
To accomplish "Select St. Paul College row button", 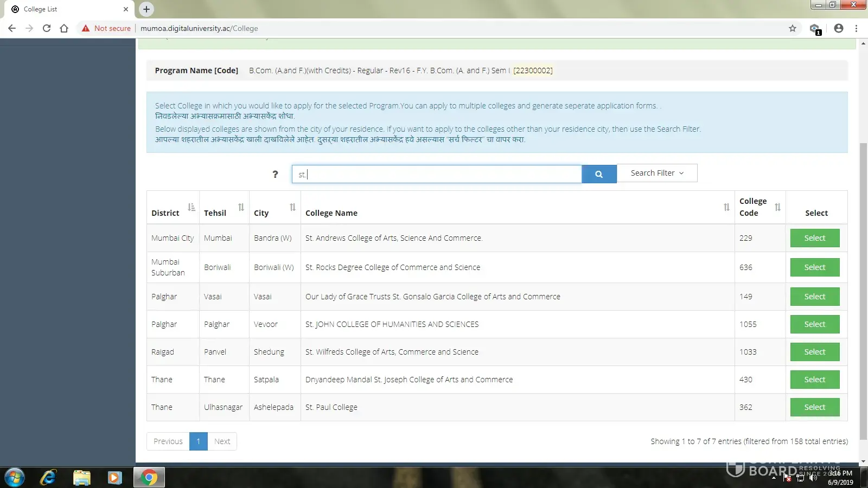I will [x=814, y=407].
